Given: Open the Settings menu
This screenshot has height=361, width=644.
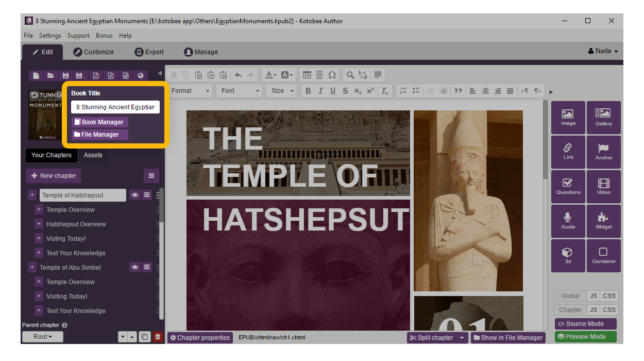Looking at the screenshot, I should [x=50, y=36].
